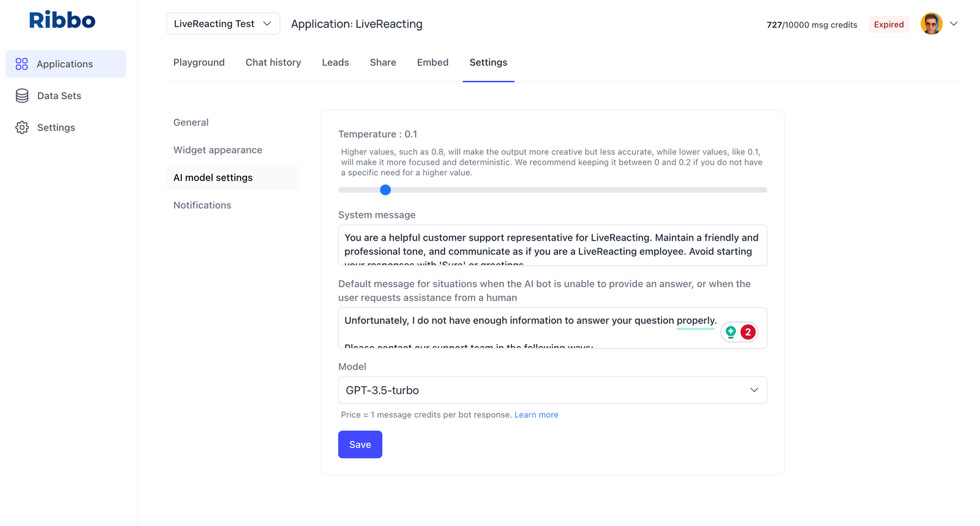Click the 'System message' field label
This screenshot has width=980, height=526.
pyautogui.click(x=377, y=215)
